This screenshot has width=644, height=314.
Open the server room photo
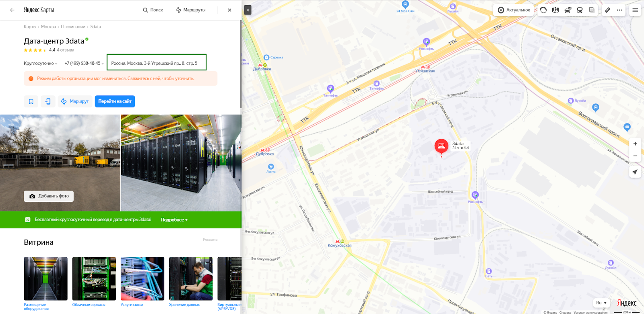181,163
